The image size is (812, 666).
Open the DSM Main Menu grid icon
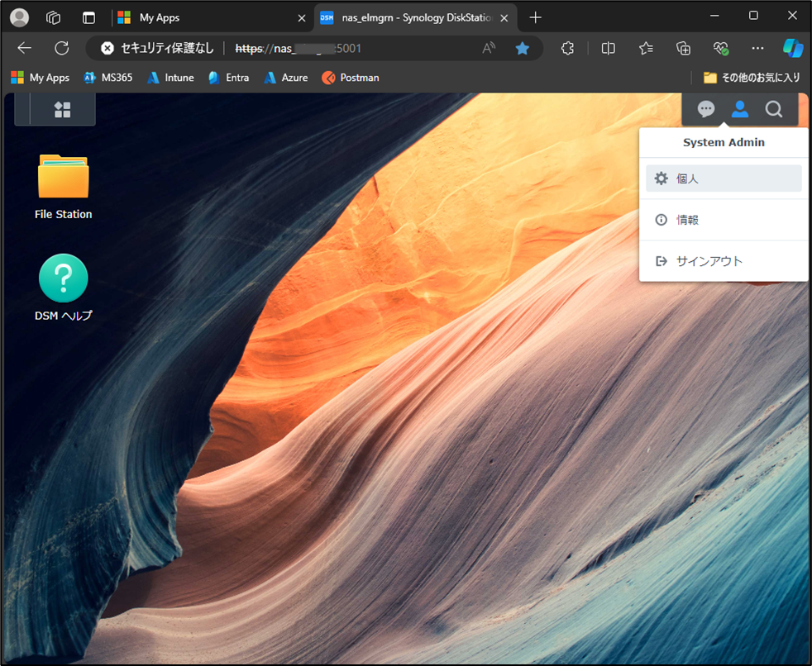pos(63,109)
